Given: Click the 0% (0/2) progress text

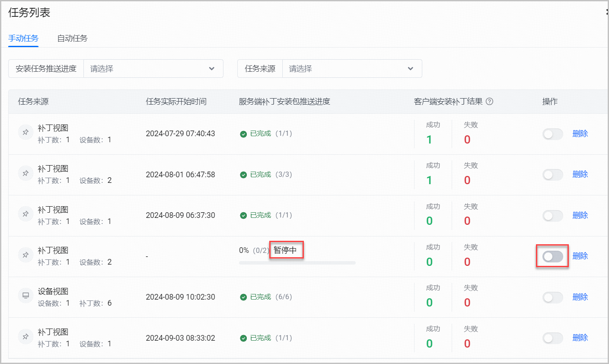Looking at the screenshot, I should pos(254,250).
